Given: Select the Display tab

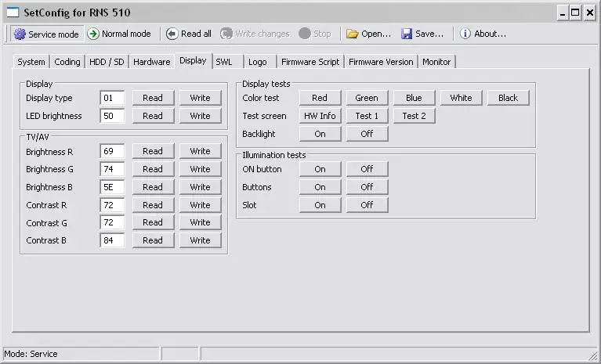Looking at the screenshot, I should 194,60.
